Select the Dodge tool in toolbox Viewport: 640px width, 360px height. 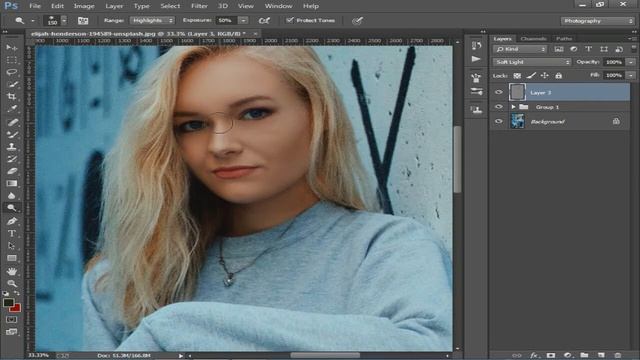[x=11, y=208]
